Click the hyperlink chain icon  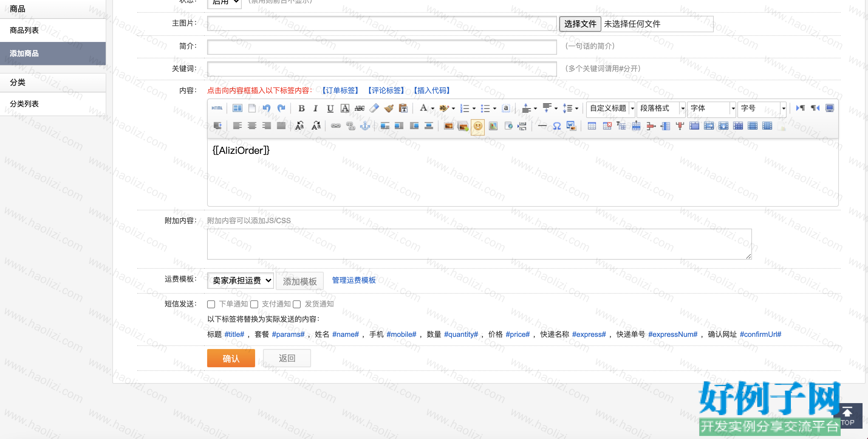tap(336, 126)
